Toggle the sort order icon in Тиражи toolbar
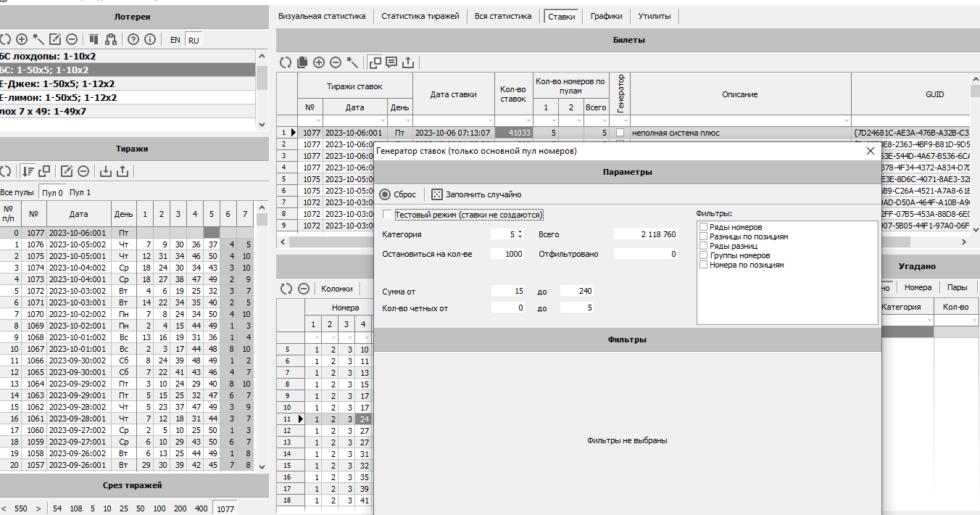Screen dimensions: 980x515 coord(28,172)
